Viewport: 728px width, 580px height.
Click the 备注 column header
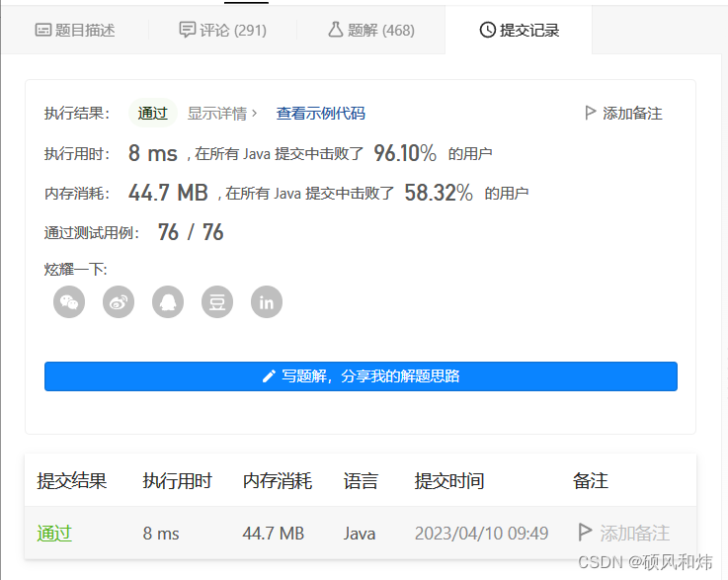coord(590,481)
